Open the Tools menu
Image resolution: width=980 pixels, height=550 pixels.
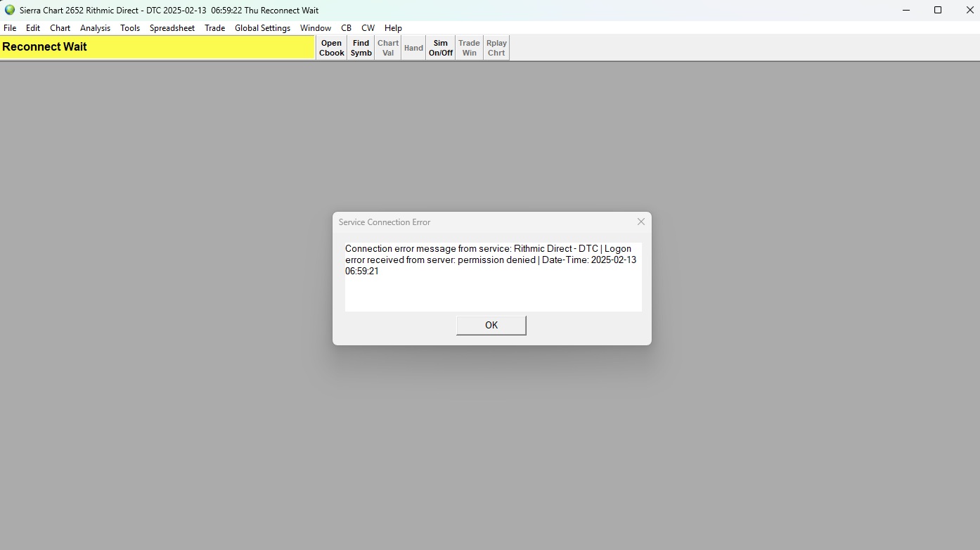pos(130,28)
